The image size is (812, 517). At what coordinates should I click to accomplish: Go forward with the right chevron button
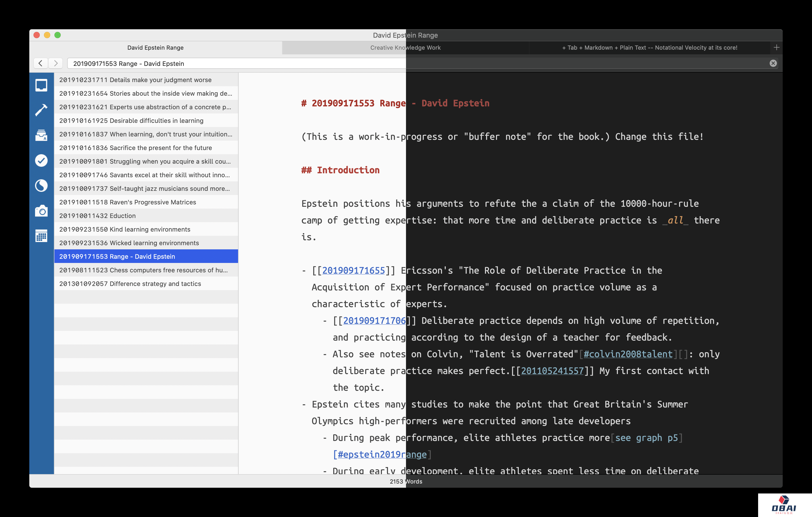point(56,63)
